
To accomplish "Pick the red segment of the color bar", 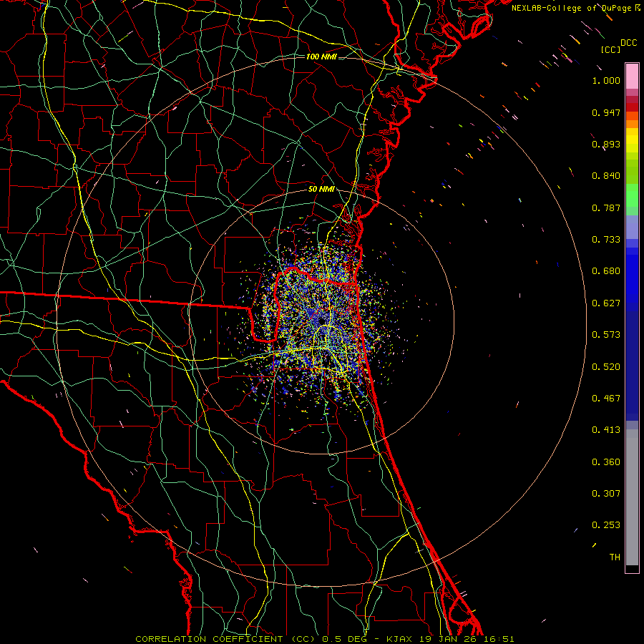I will [x=632, y=107].
